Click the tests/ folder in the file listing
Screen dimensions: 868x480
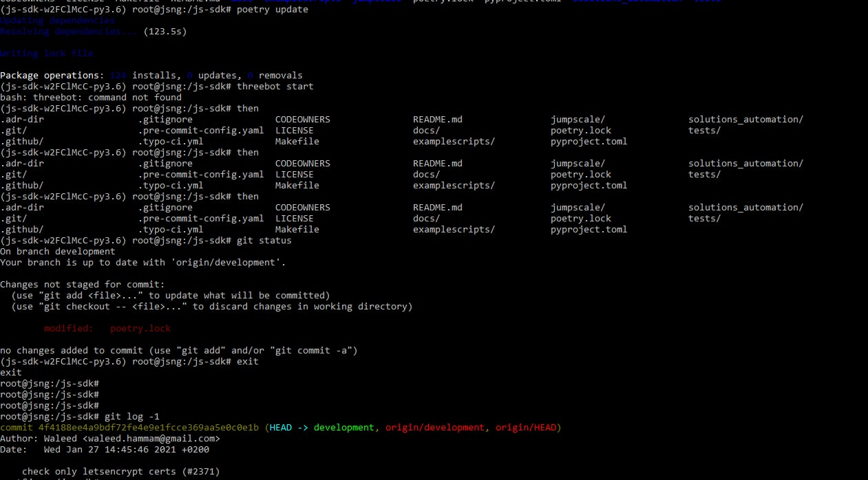point(704,130)
